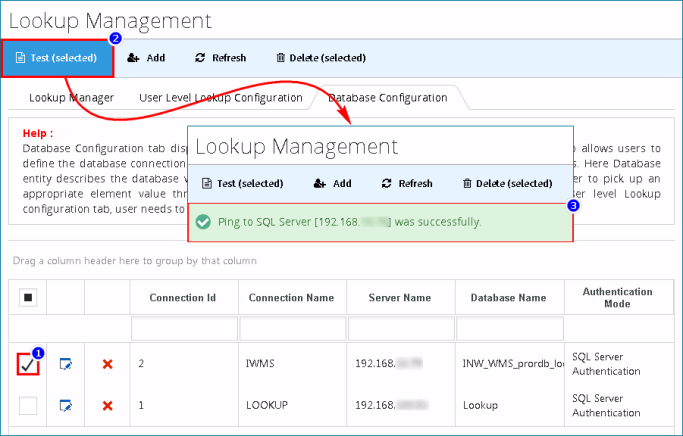This screenshot has width=683, height=436.
Task: Click Connection Id value 2
Action: 141,363
